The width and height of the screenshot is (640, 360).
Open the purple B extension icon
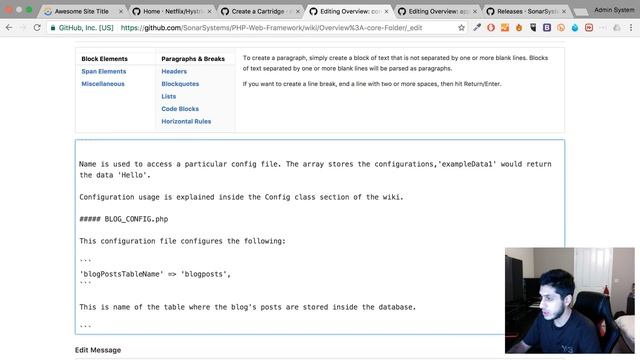[547, 28]
